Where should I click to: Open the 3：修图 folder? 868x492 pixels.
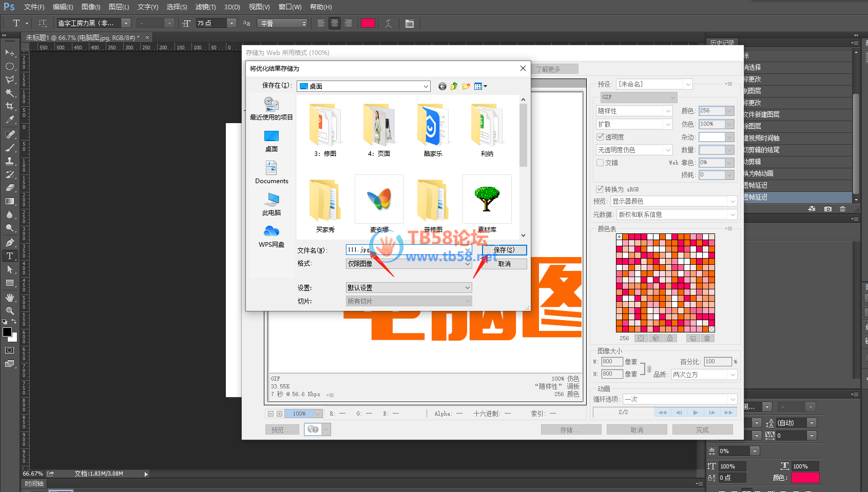[325, 130]
